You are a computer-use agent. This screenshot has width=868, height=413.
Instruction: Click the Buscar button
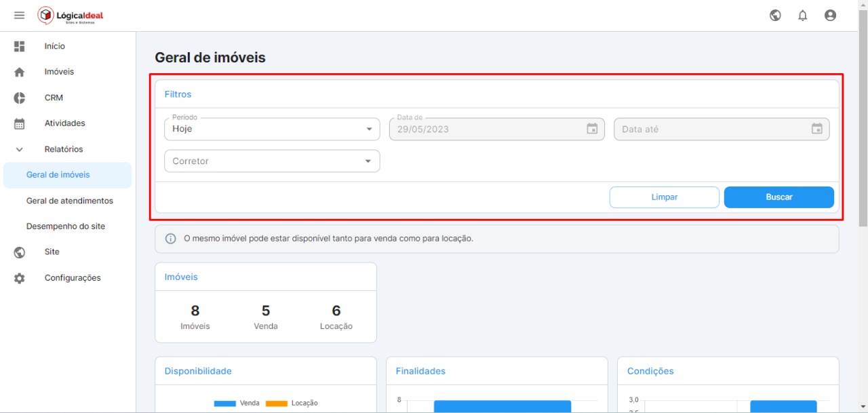pyautogui.click(x=778, y=197)
